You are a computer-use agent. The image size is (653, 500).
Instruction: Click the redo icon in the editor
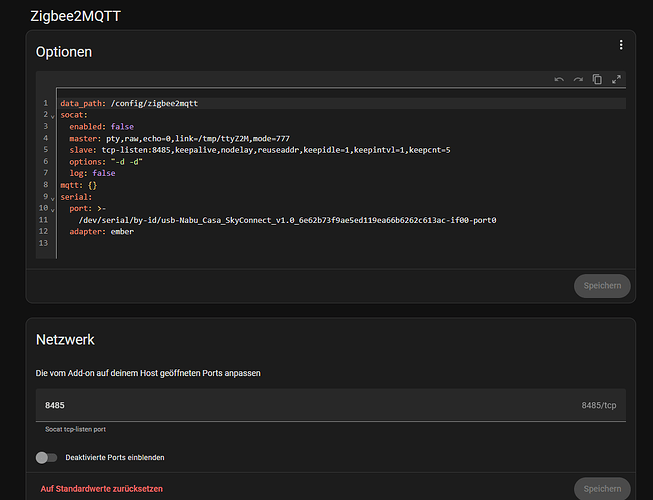(x=577, y=80)
